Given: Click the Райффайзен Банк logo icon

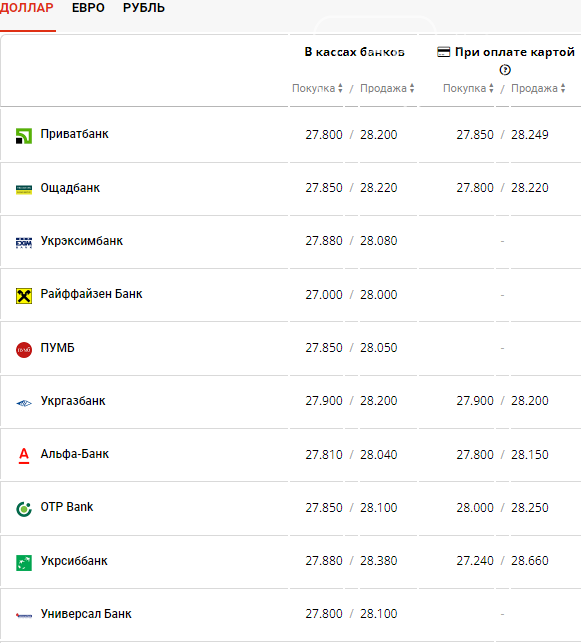Looking at the screenshot, I should coord(24,296).
